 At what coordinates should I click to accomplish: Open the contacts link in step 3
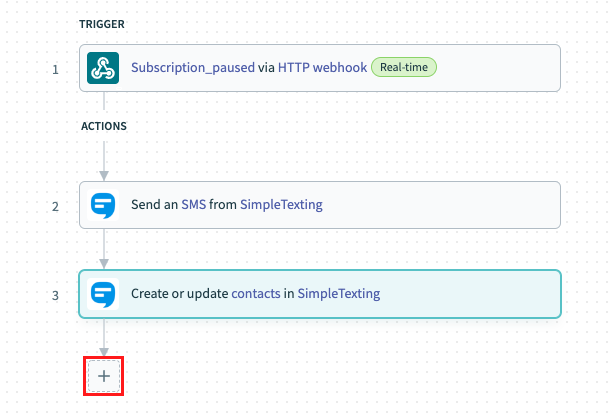tap(256, 293)
